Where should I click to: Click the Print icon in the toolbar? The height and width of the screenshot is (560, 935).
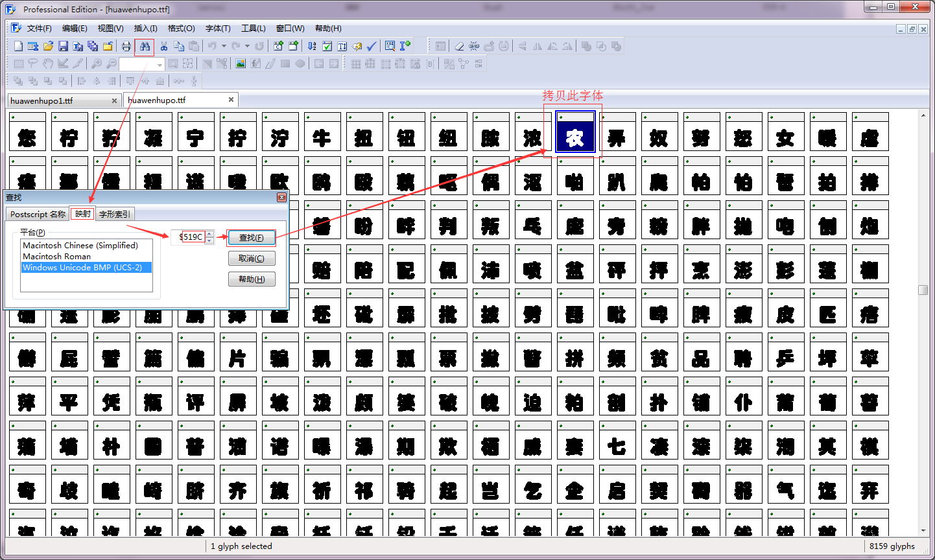(126, 46)
